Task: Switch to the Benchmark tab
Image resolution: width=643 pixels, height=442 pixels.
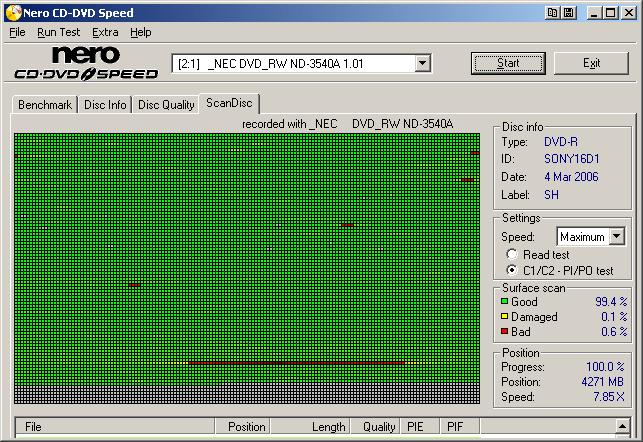Action: [x=45, y=105]
